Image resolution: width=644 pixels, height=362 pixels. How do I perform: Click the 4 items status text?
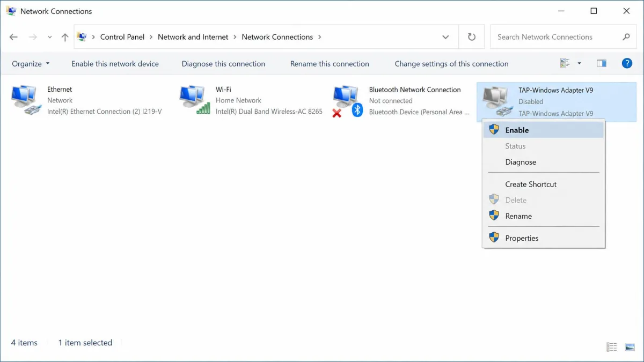[24, 343]
